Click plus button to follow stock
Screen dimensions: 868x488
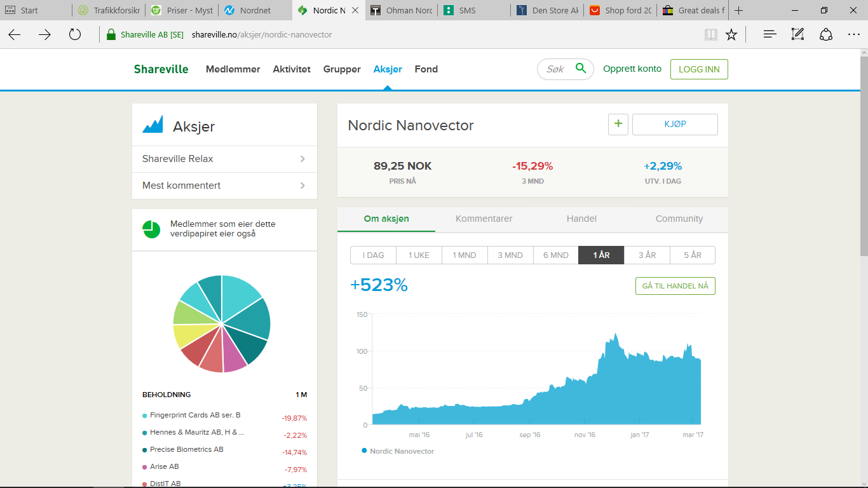pyautogui.click(x=618, y=125)
